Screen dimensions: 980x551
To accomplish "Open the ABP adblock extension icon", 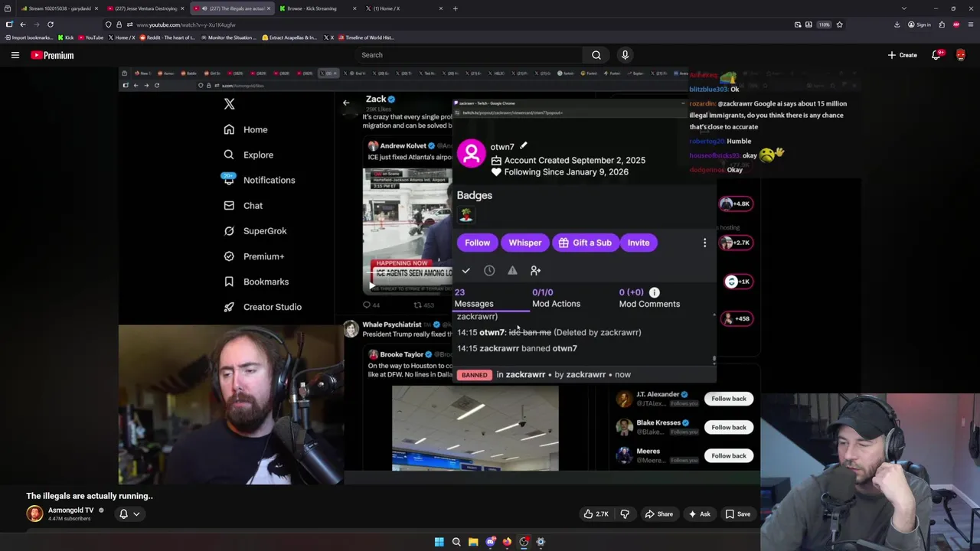I will click(956, 24).
